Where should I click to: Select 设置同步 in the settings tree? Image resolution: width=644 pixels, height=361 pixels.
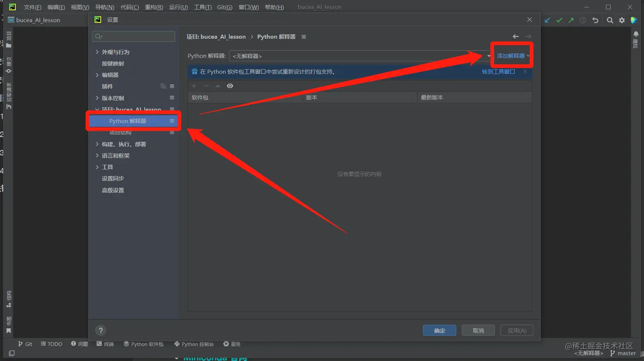pyautogui.click(x=113, y=179)
